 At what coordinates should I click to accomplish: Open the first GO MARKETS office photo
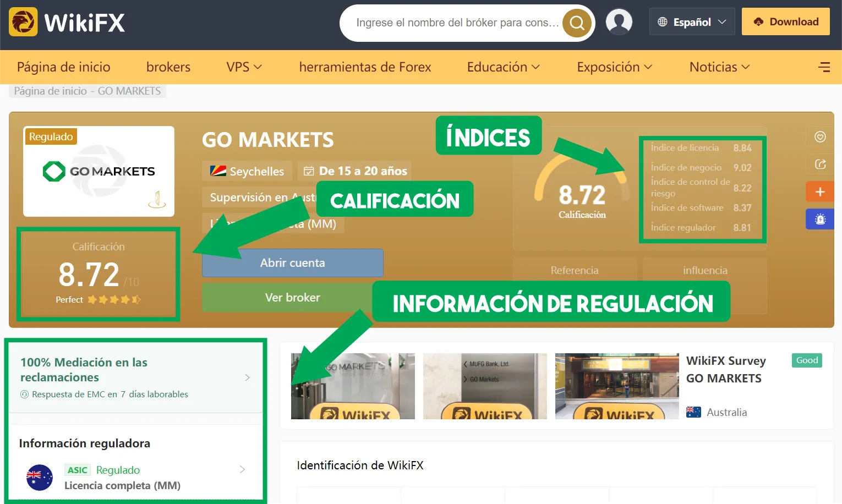point(353,386)
